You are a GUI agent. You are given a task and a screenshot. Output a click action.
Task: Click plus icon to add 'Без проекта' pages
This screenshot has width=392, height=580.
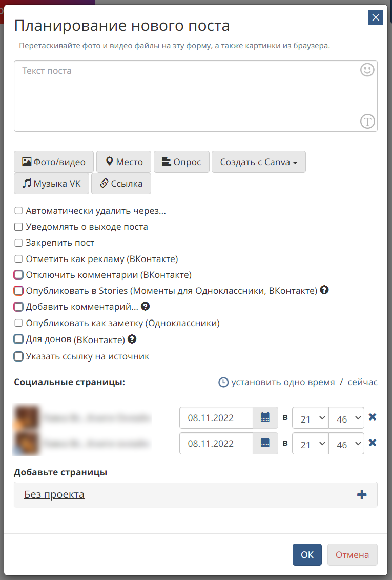coord(362,495)
